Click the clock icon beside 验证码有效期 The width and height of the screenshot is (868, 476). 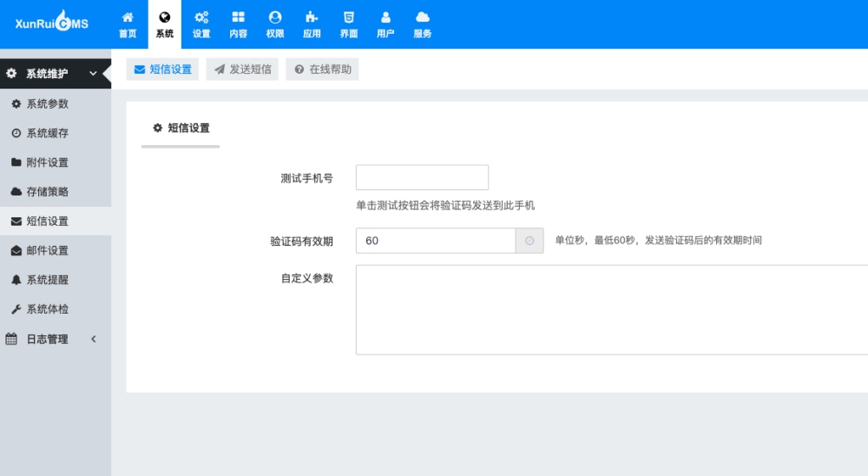[x=529, y=241]
